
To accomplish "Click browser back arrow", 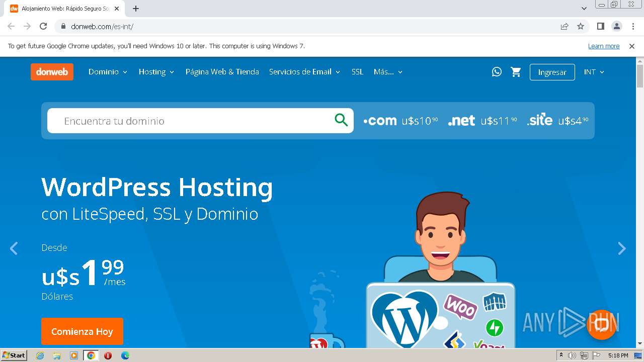I will click(x=11, y=26).
